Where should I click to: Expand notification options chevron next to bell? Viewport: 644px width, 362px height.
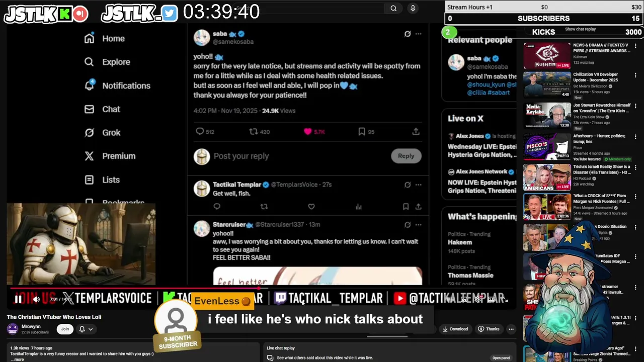91,329
